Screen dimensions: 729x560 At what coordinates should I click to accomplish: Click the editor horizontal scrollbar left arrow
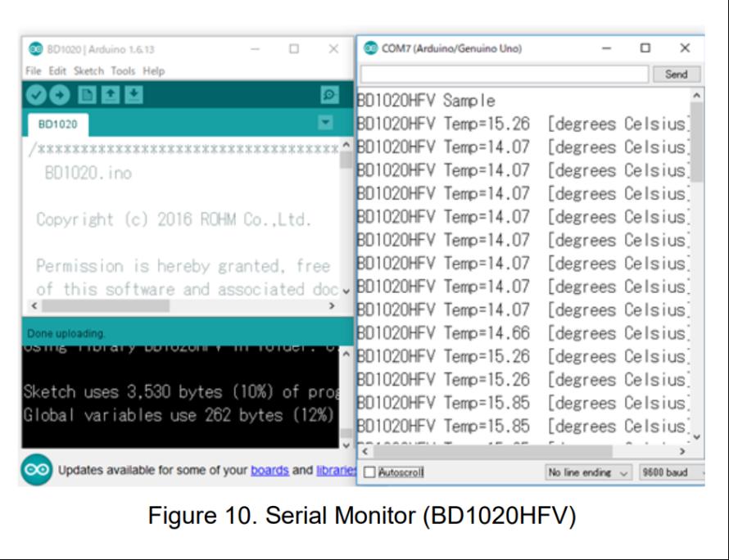(34, 306)
